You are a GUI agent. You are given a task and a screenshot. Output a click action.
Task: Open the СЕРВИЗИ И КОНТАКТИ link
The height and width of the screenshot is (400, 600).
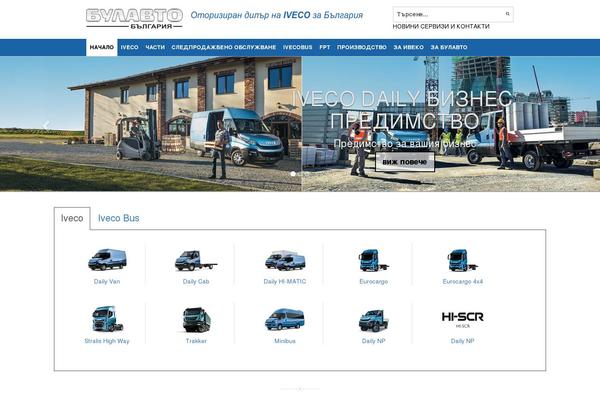[455, 26]
